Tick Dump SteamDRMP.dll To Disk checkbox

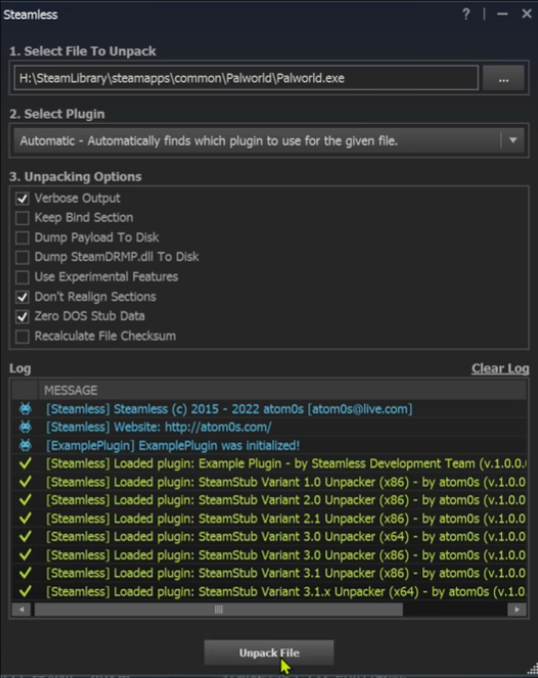pyautogui.click(x=22, y=257)
